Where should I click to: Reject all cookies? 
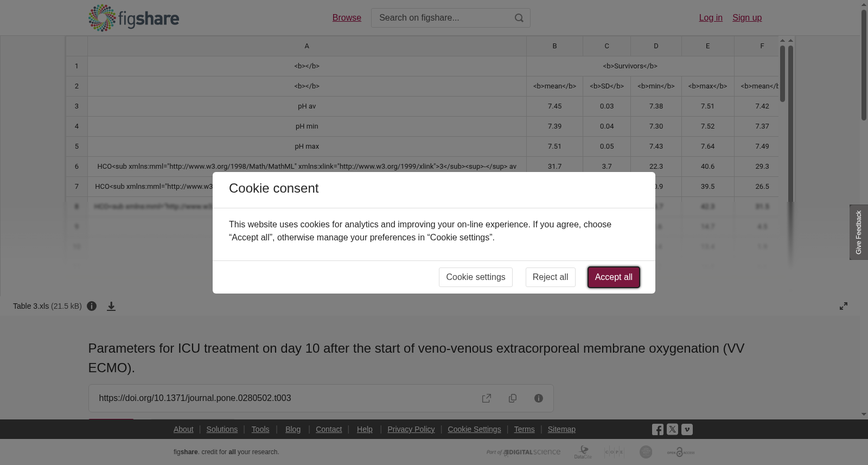[x=550, y=277]
